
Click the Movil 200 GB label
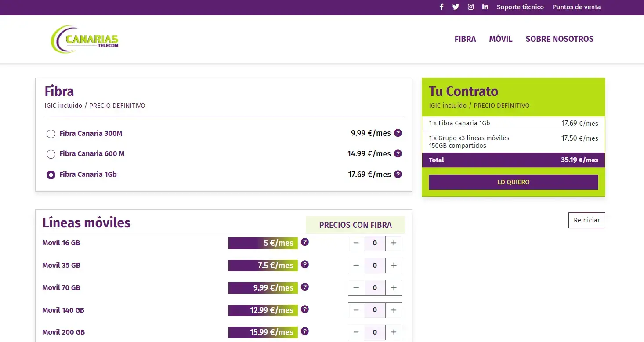click(64, 332)
